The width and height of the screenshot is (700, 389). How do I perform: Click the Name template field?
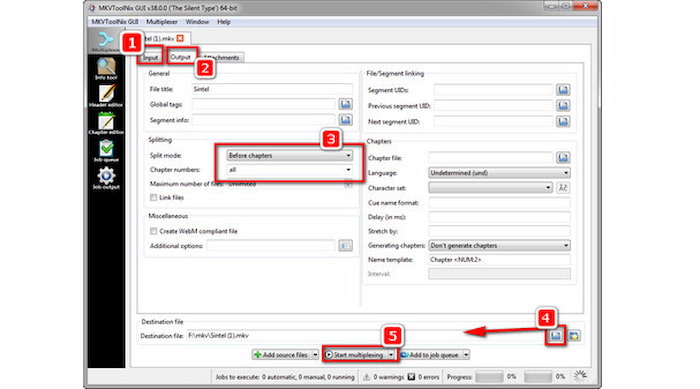(499, 259)
